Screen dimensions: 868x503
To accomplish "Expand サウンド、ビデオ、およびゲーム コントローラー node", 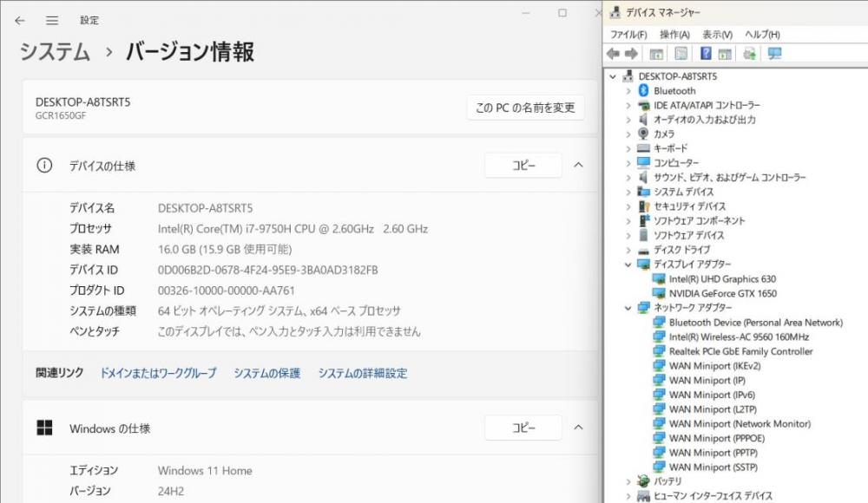I will tap(628, 178).
